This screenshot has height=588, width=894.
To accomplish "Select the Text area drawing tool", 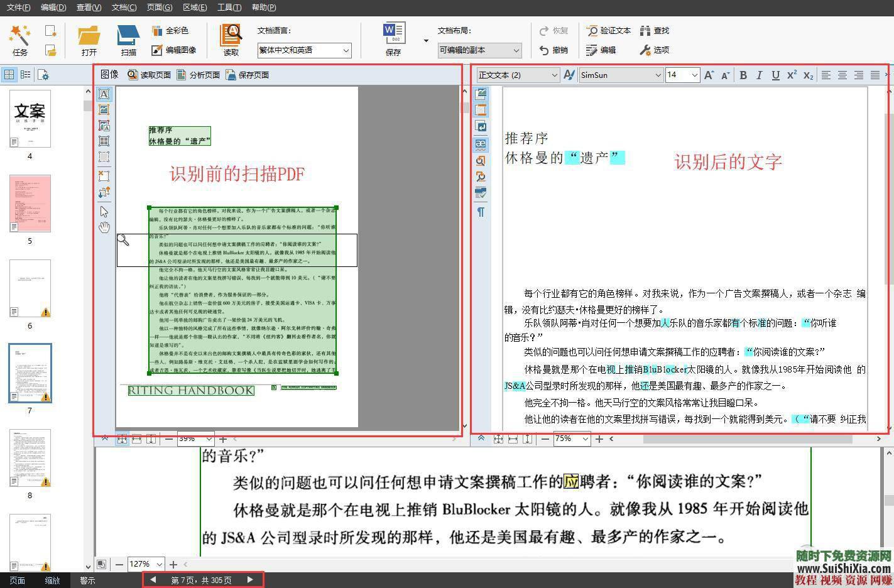I will 104,94.
